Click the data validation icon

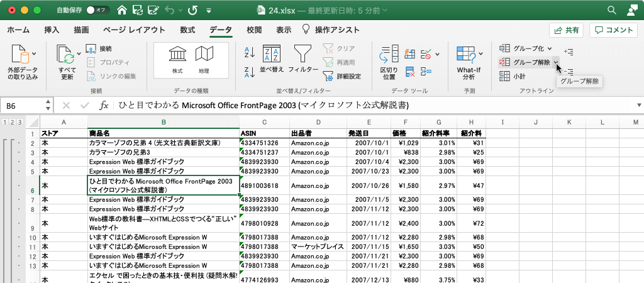[426, 54]
